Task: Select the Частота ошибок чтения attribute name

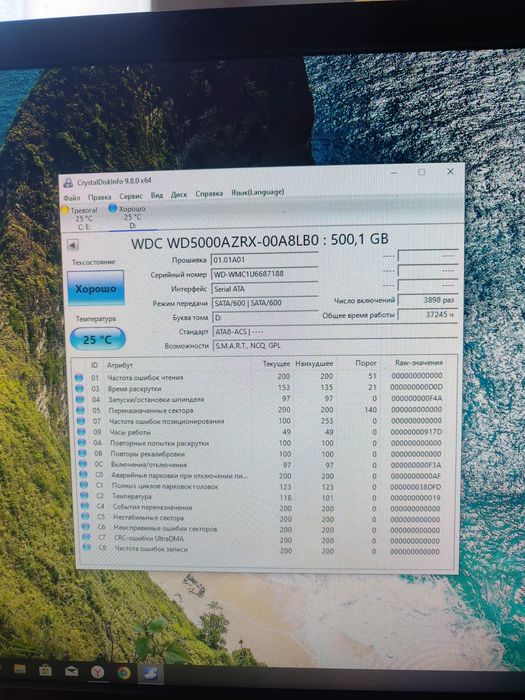Action: point(146,377)
